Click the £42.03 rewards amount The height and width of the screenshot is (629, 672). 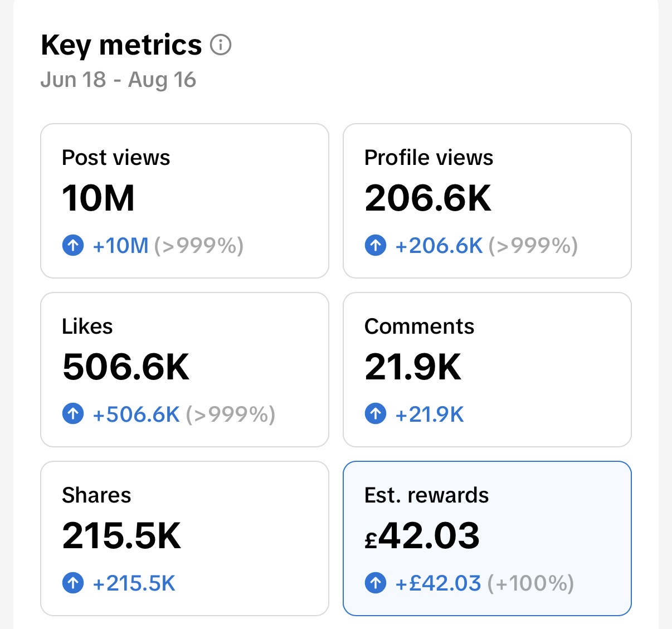pyautogui.click(x=422, y=535)
